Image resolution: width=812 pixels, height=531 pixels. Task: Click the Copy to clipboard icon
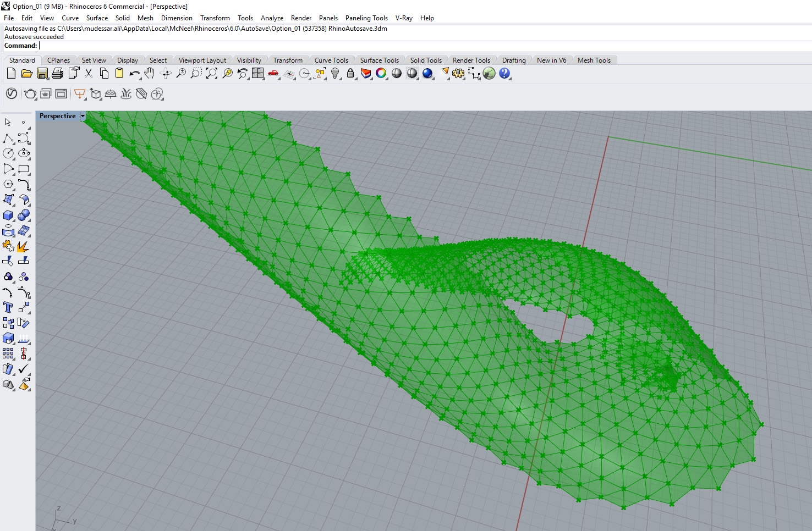(x=103, y=73)
